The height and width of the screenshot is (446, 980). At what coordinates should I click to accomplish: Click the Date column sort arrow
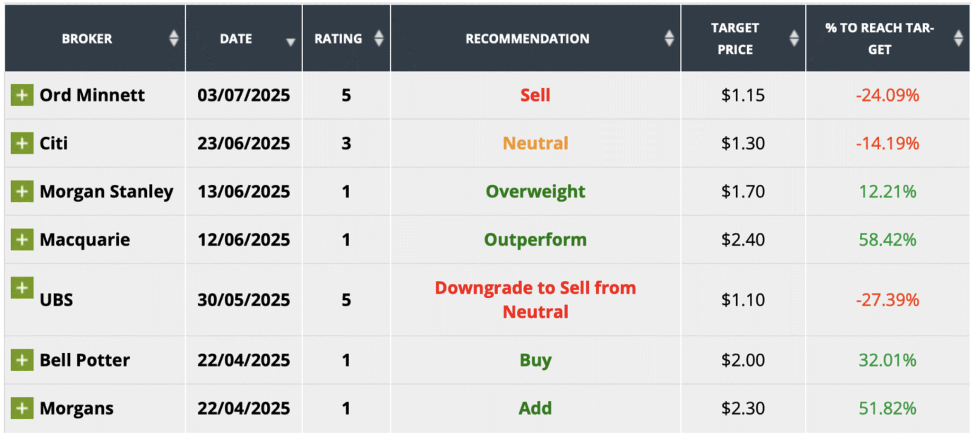pyautogui.click(x=291, y=42)
